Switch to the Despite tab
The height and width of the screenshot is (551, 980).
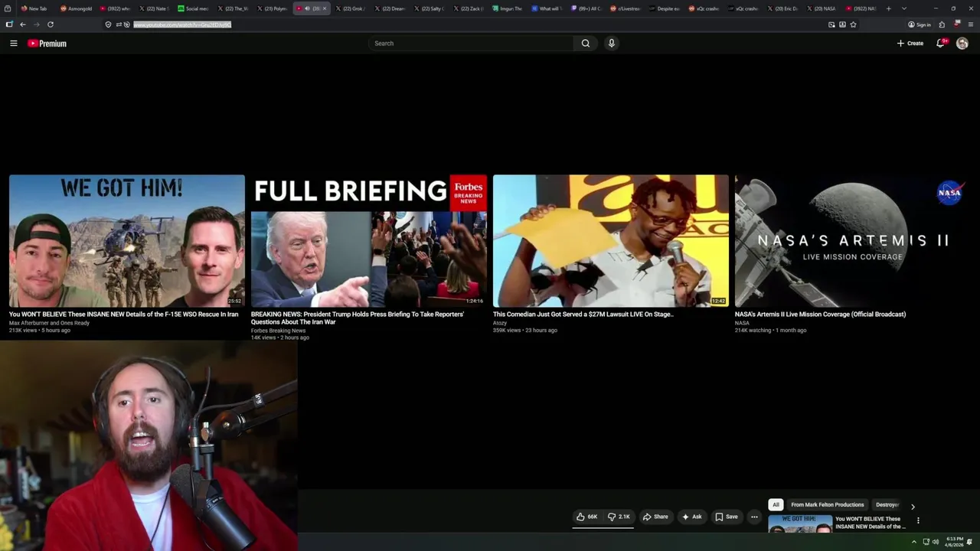pos(665,8)
